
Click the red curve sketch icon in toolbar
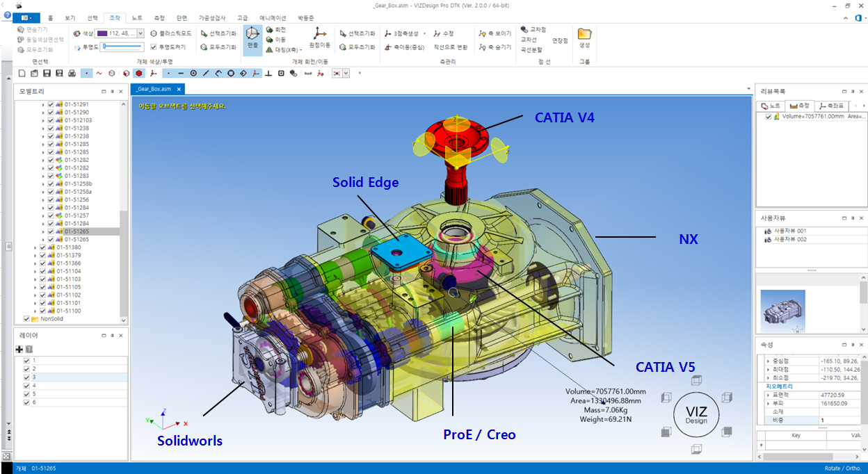[99, 72]
